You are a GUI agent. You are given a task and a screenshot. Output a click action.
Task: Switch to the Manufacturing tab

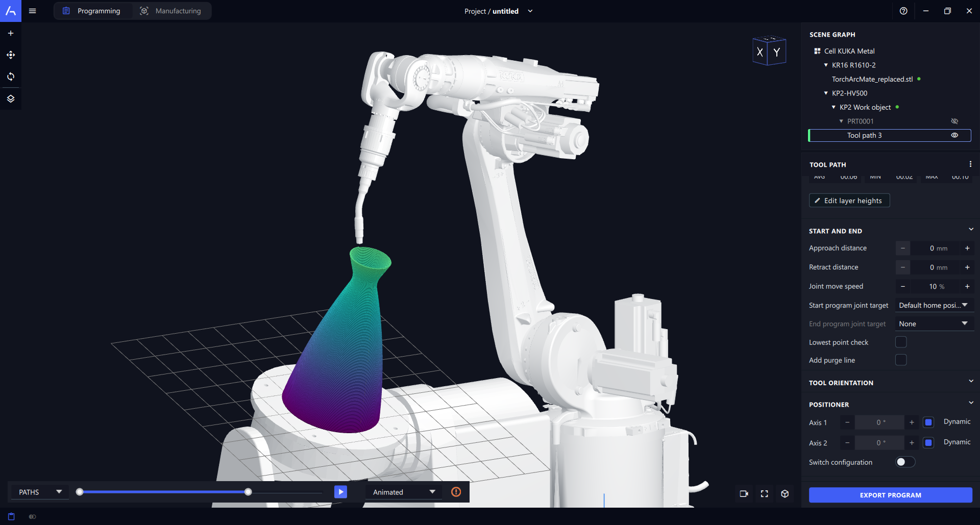coord(171,11)
